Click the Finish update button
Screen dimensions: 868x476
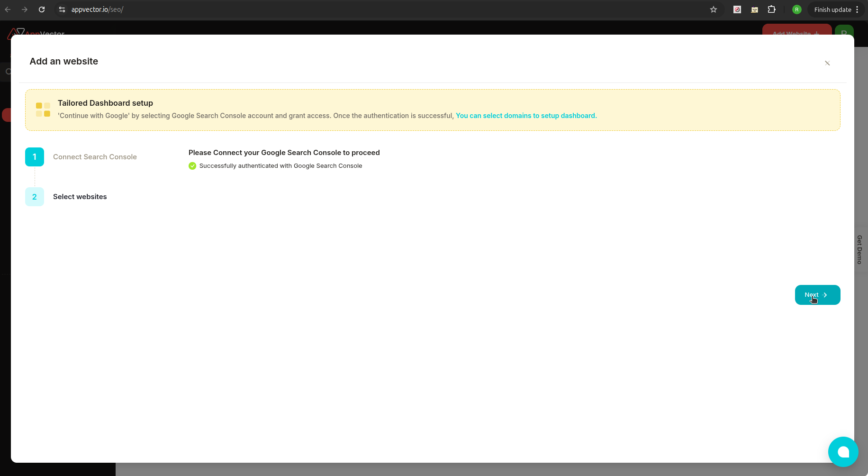pyautogui.click(x=832, y=9)
